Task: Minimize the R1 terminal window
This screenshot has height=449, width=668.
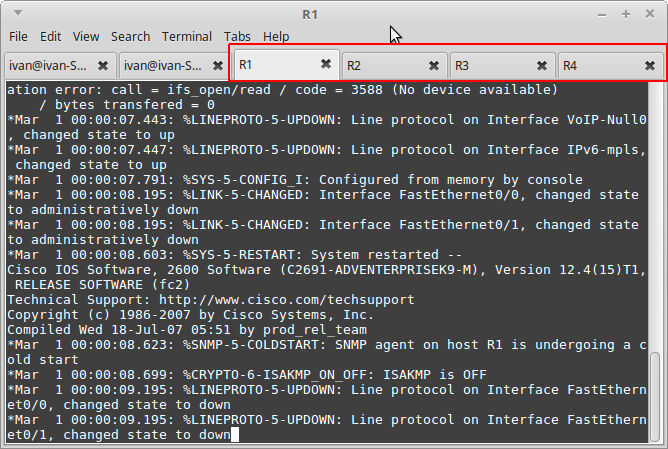Action: coord(603,15)
